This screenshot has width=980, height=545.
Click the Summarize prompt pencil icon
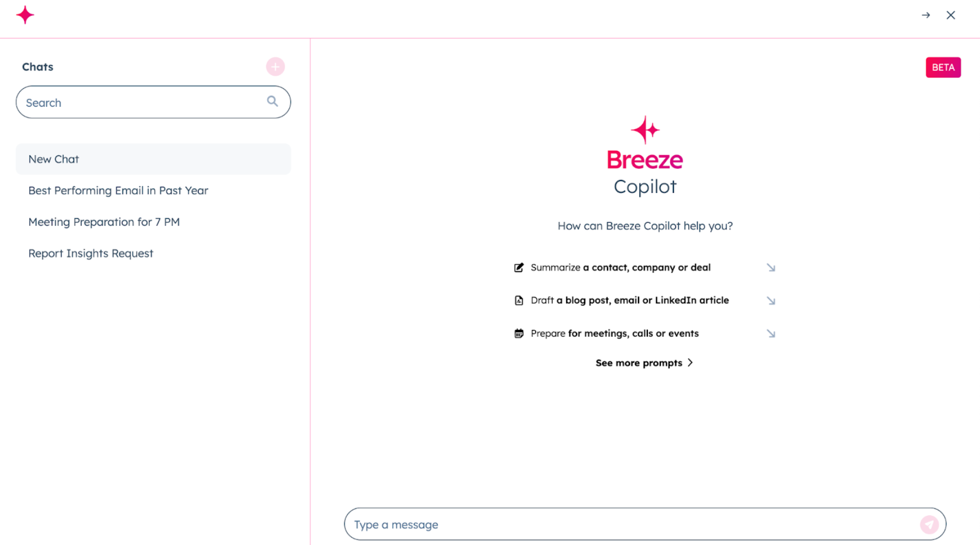[519, 267]
